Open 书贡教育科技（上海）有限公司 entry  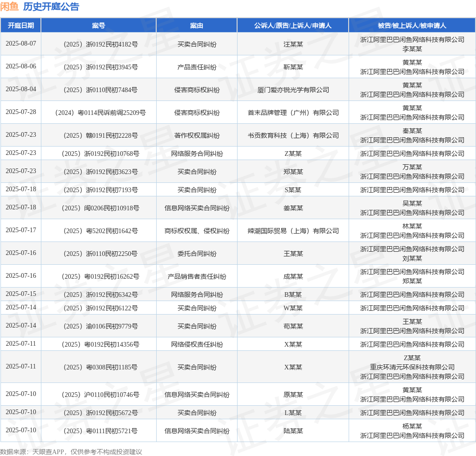(293, 135)
